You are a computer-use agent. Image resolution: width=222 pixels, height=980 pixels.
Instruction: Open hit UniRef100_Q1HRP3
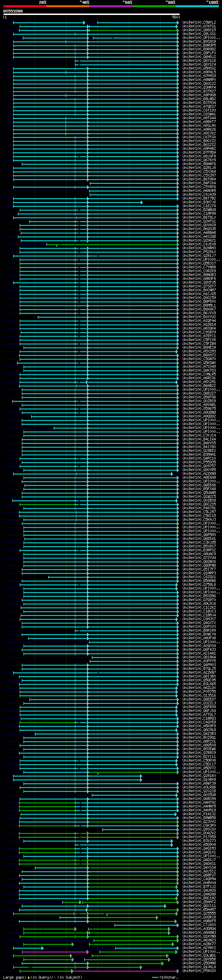point(199,573)
